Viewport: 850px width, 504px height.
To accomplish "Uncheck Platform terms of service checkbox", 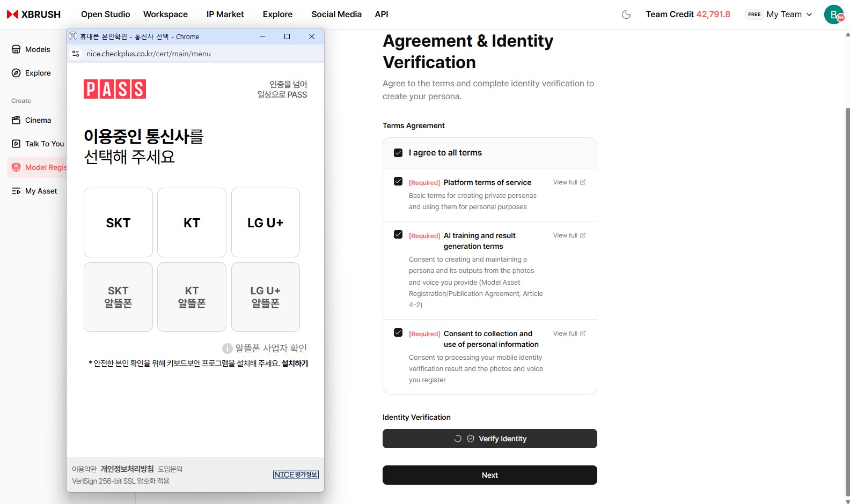I will pyautogui.click(x=398, y=181).
